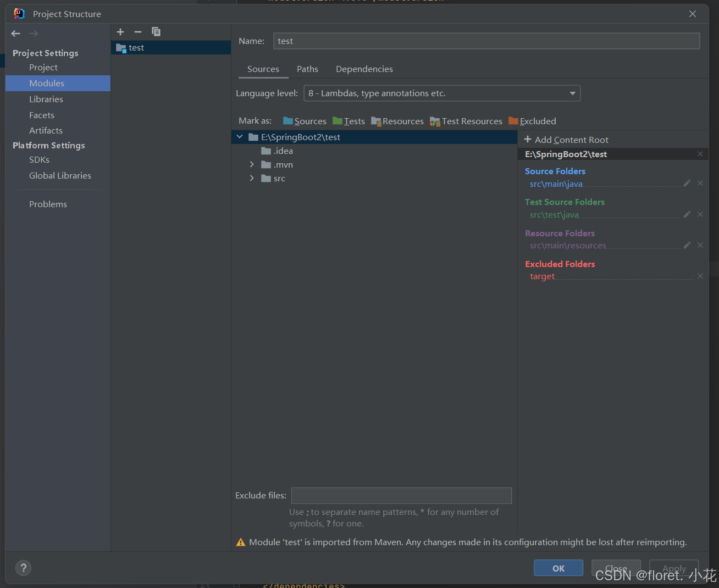Screen dimensions: 719x588
Task: Open Global Libraries settings
Action: point(60,175)
